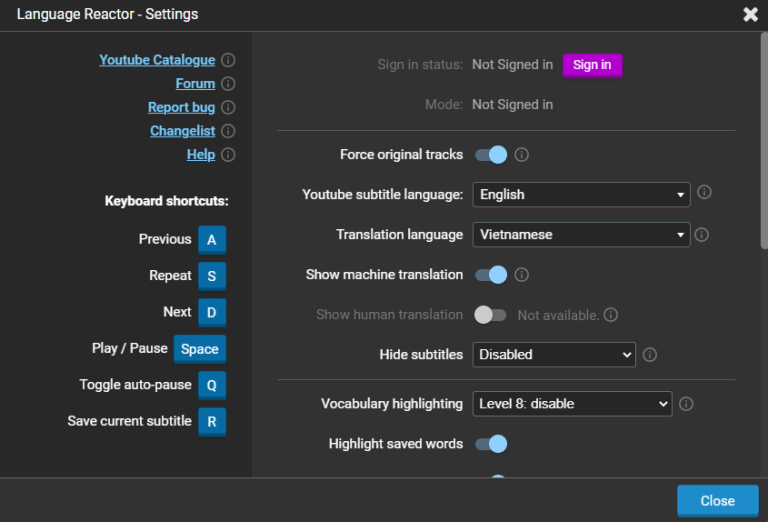Click info icon next to Changelist
Viewport: 768px width, 522px height.
[228, 131]
